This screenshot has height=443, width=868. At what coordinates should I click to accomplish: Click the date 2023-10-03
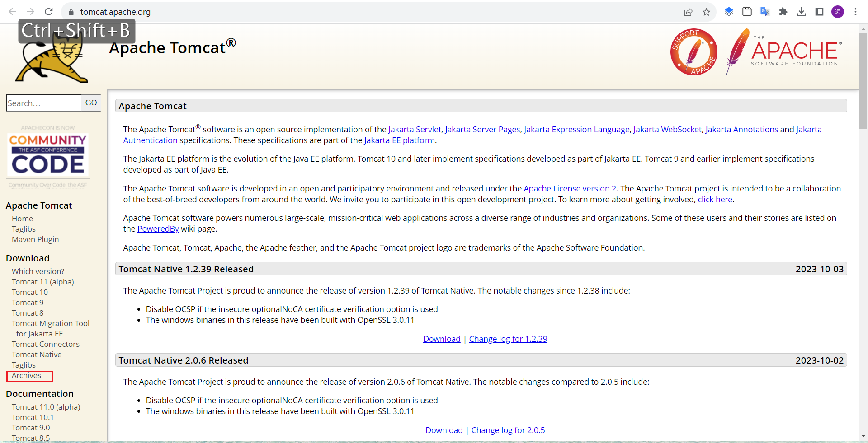[820, 269]
